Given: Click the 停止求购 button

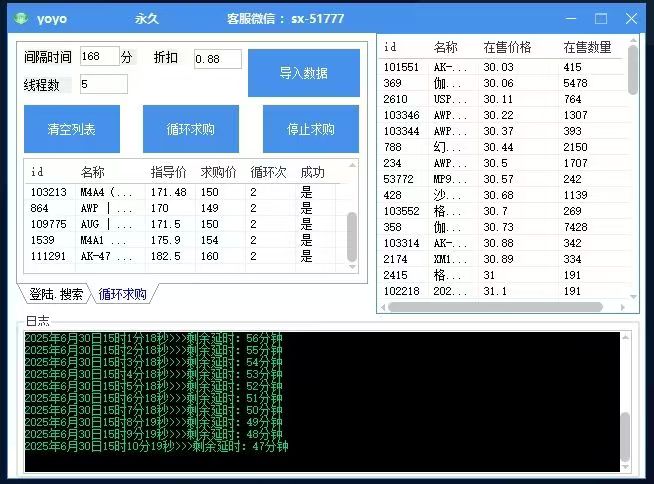Looking at the screenshot, I should pos(311,129).
